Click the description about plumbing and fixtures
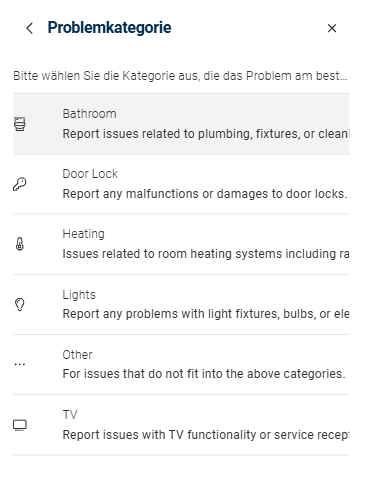The height and width of the screenshot is (496, 367). coord(206,134)
